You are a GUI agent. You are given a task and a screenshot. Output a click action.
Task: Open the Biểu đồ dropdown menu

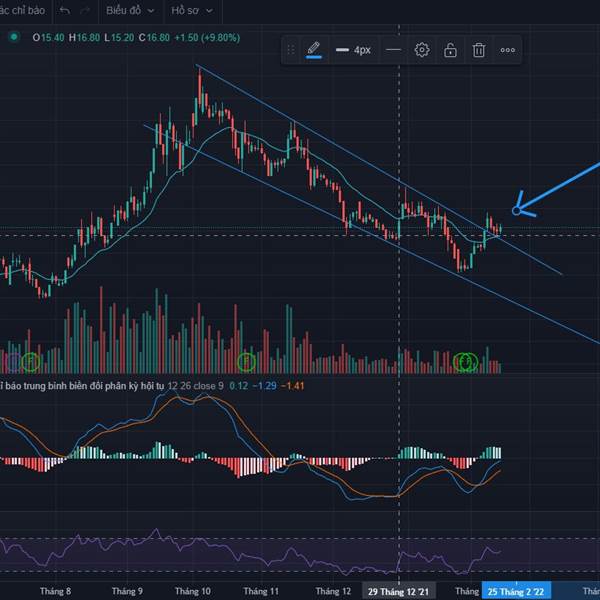(x=130, y=10)
